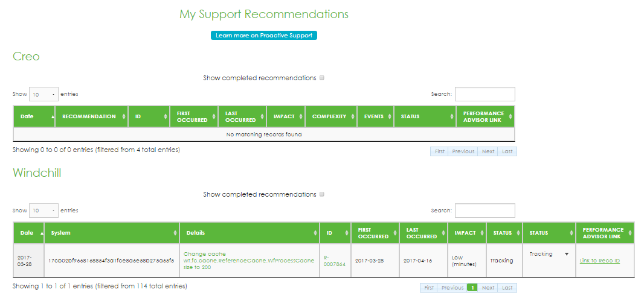The image size is (644, 295).
Task: Click Last pagination button under Creo table
Action: coord(507,151)
